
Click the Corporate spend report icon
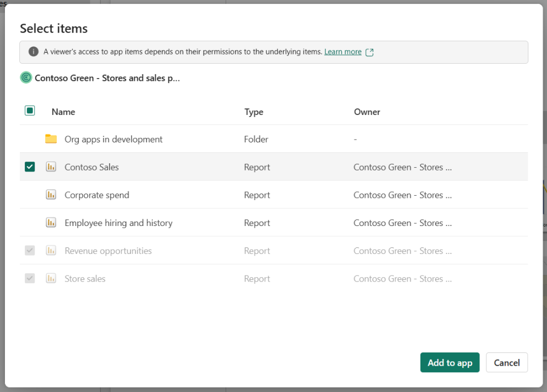coord(51,195)
